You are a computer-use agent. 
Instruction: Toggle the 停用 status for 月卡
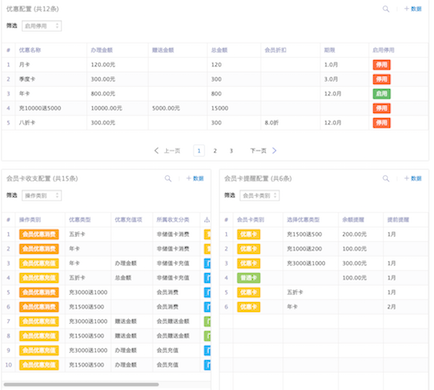click(382, 65)
